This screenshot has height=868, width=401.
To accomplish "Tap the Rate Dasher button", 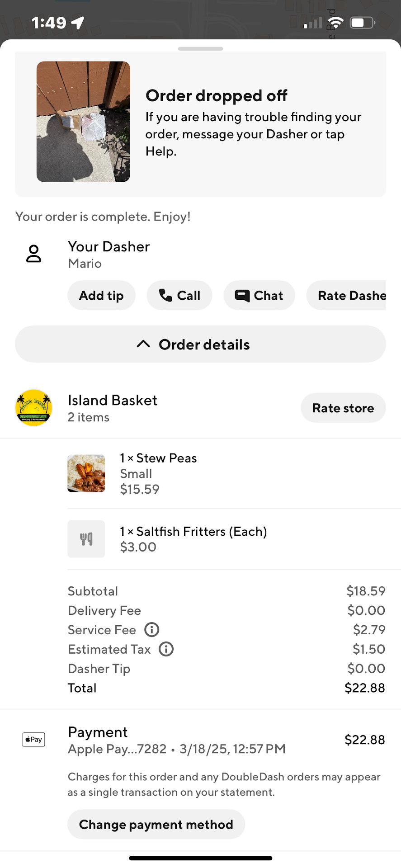I will click(x=347, y=296).
